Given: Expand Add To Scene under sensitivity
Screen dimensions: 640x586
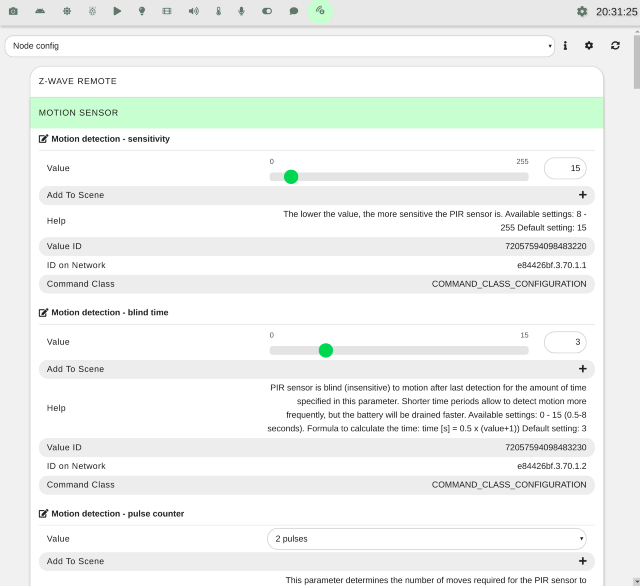Looking at the screenshot, I should pos(582,195).
